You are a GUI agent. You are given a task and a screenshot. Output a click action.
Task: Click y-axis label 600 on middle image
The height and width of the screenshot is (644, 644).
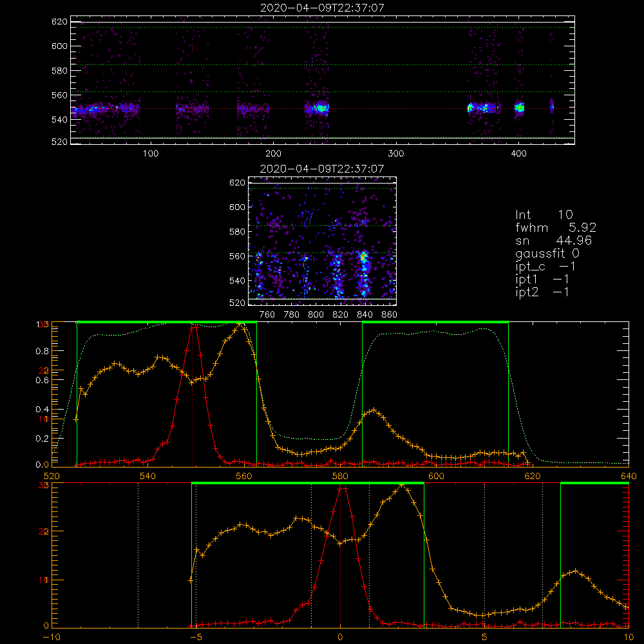pos(238,207)
